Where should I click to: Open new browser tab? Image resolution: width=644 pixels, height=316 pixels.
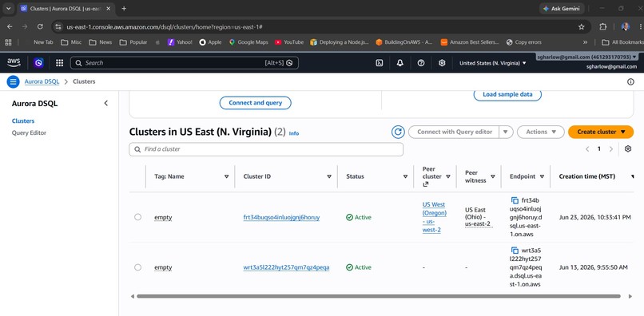(124, 8)
